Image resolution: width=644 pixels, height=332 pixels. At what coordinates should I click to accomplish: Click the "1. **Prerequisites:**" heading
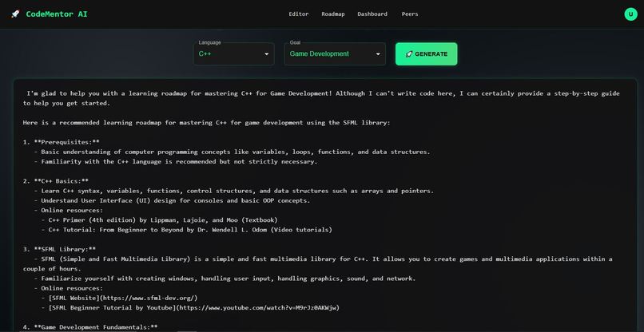tap(62, 142)
